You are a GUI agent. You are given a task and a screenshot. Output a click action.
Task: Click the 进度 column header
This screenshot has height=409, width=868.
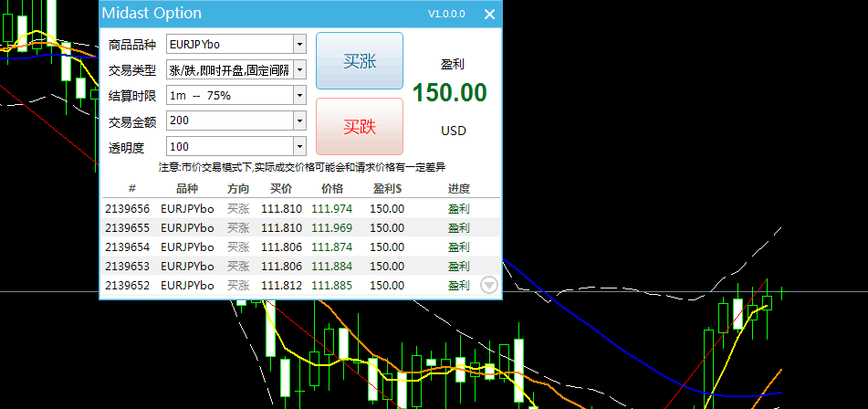click(458, 188)
